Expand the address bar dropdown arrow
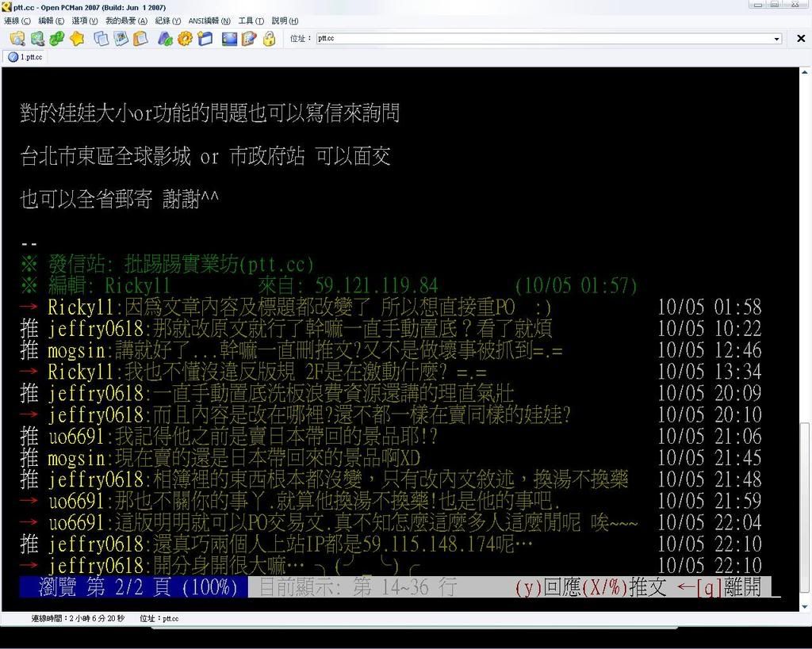This screenshot has width=812, height=649. point(776,38)
